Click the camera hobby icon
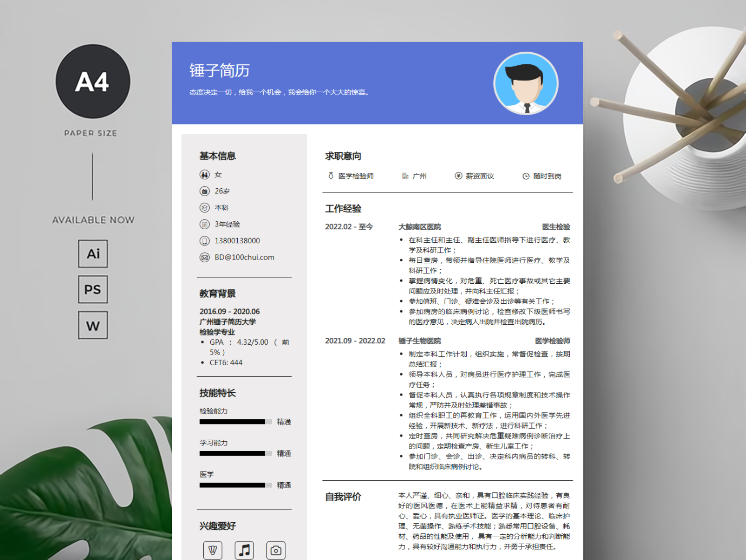The image size is (746, 560). [x=276, y=550]
